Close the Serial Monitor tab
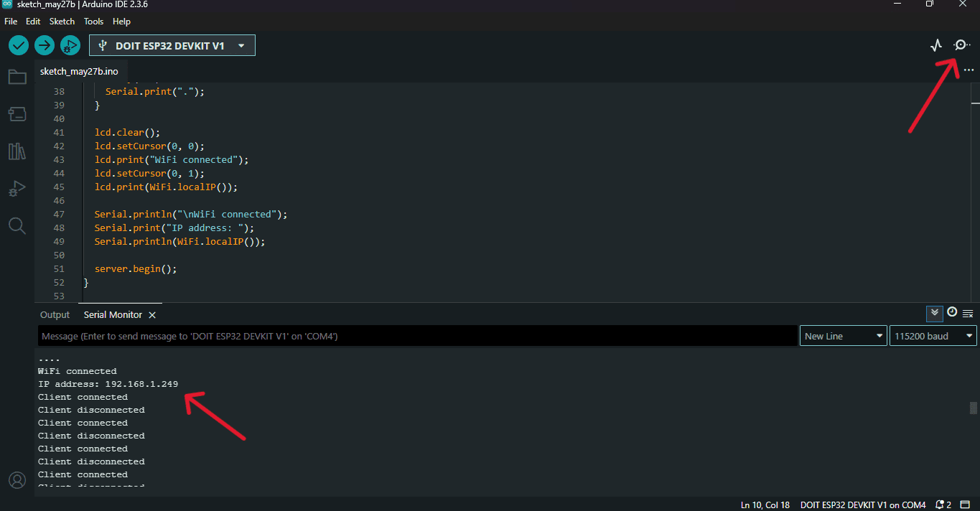 tap(152, 315)
